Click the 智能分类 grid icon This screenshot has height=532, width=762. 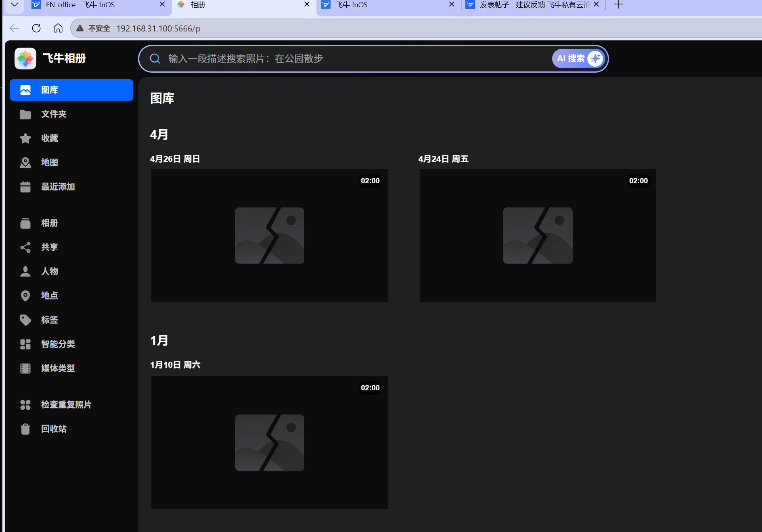25,344
